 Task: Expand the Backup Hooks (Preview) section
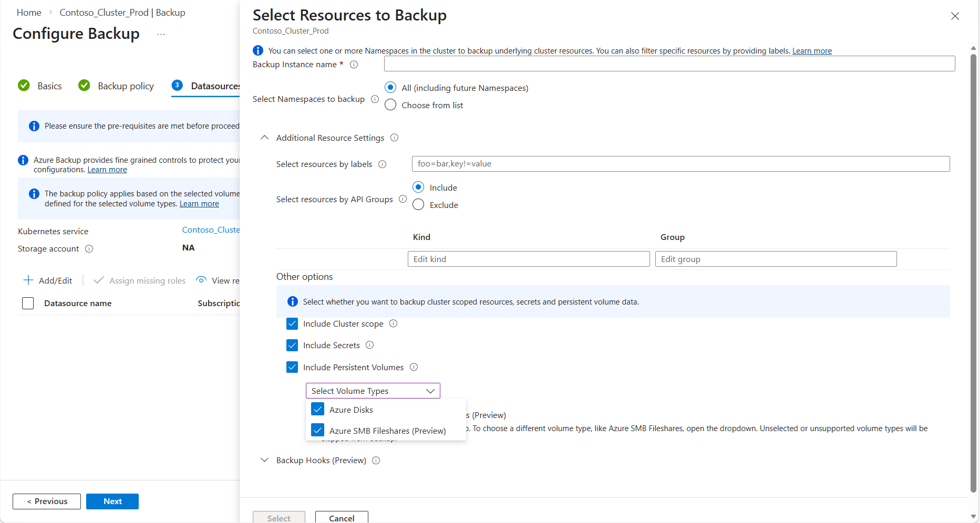[265, 461]
